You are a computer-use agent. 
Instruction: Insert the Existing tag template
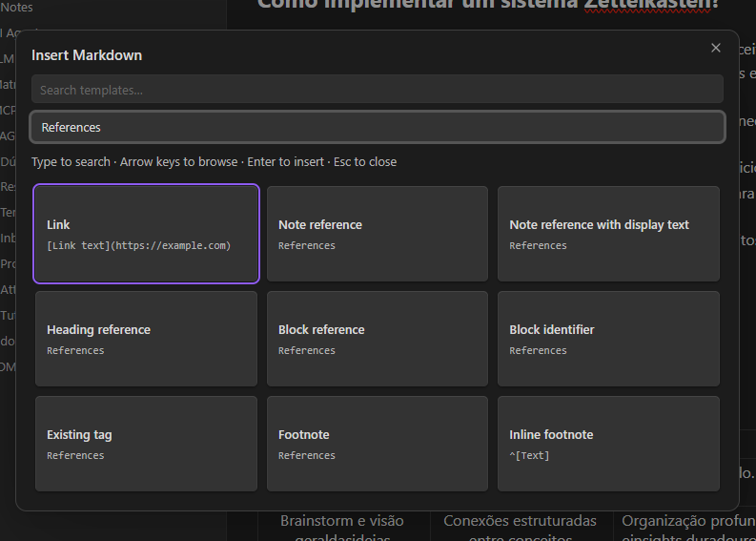pyautogui.click(x=146, y=444)
